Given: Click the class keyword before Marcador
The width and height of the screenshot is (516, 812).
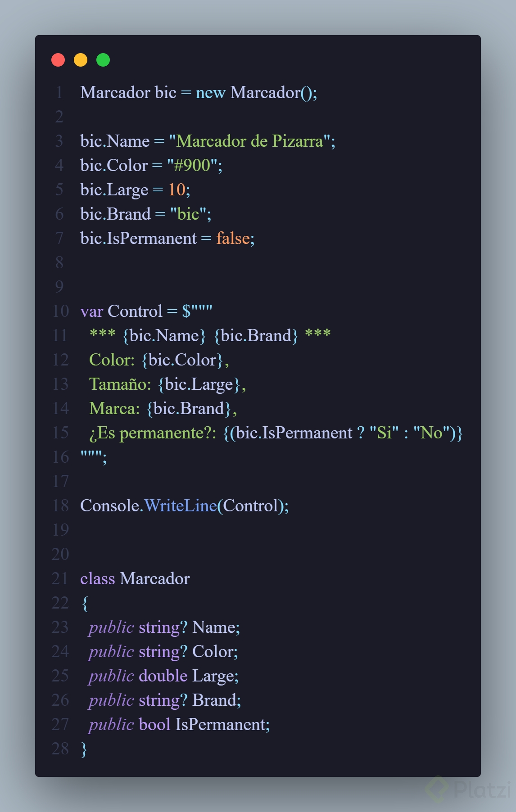Looking at the screenshot, I should tap(97, 579).
